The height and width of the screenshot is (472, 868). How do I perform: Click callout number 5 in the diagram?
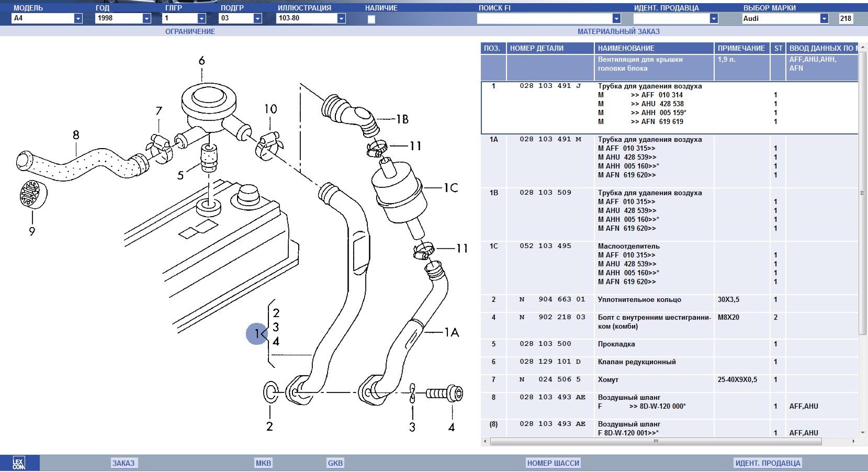tap(181, 175)
